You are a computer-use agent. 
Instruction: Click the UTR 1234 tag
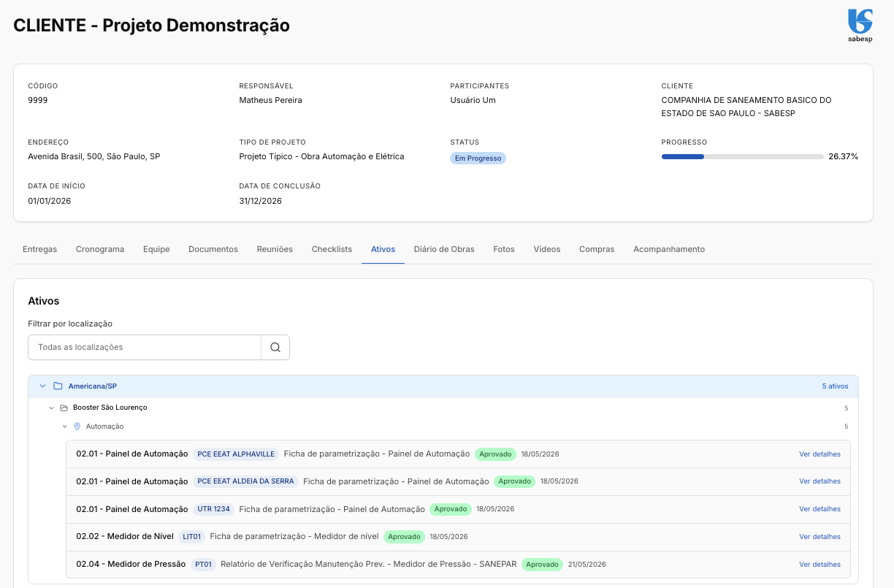pos(214,509)
